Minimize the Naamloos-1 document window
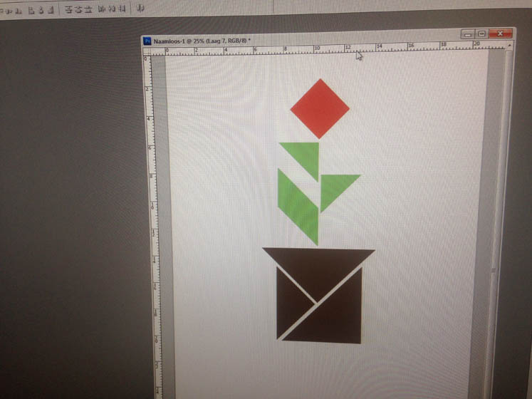This screenshot has width=532, height=399. pyautogui.click(x=468, y=34)
